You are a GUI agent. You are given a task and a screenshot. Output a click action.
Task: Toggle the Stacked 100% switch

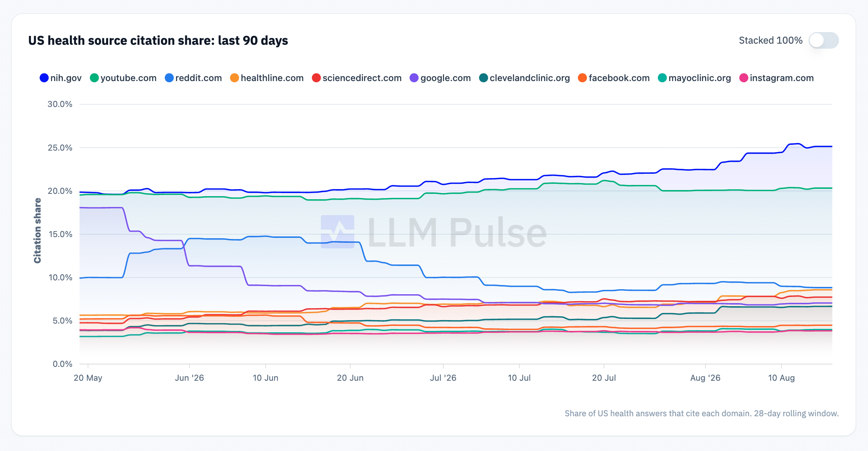[x=824, y=40]
